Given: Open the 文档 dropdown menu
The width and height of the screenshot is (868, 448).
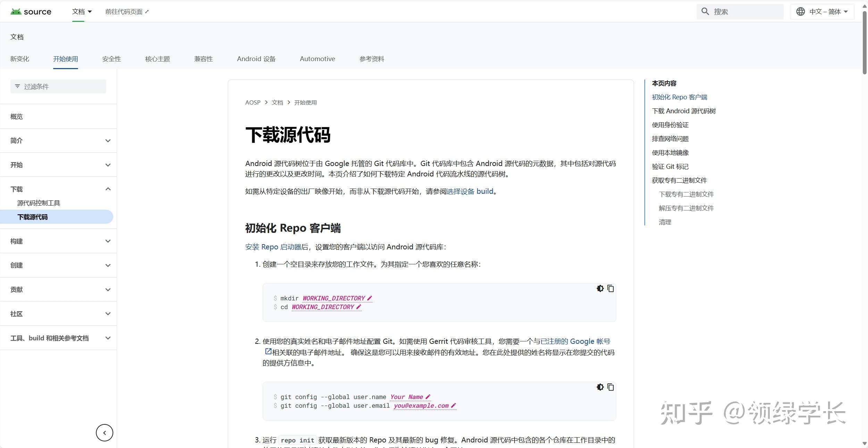Looking at the screenshot, I should tap(82, 11).
